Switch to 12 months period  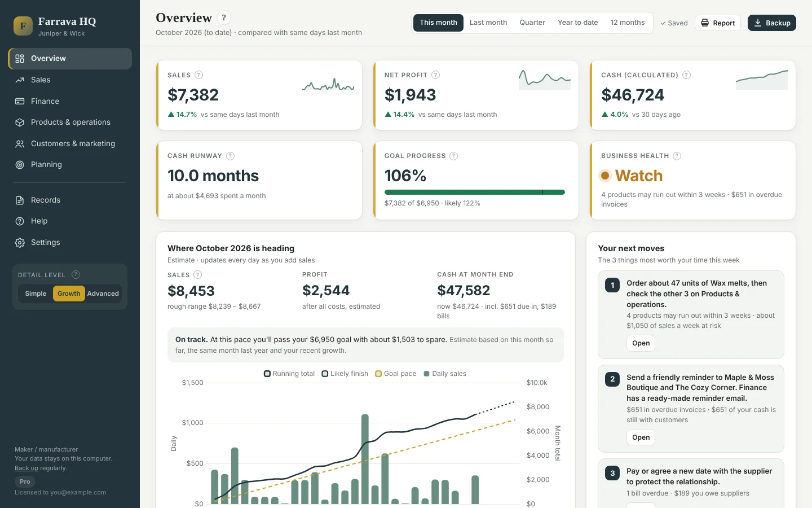point(628,23)
